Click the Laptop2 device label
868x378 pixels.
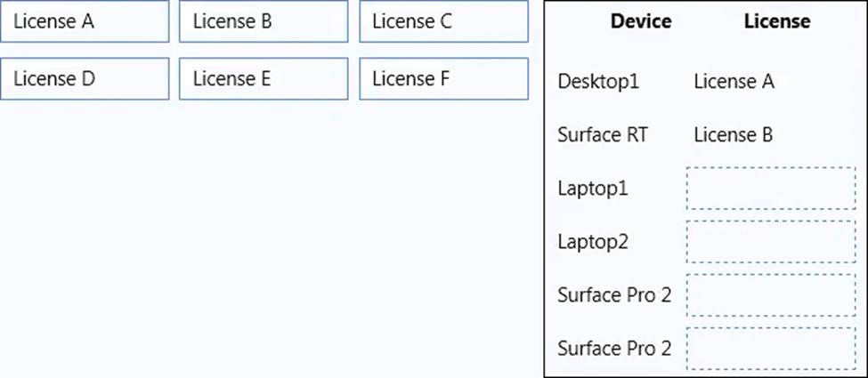tap(593, 241)
